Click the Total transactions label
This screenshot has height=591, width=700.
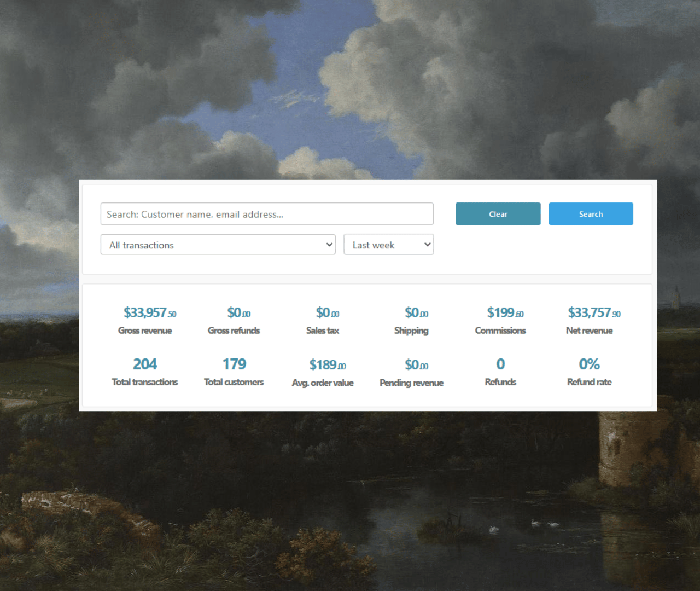tap(145, 382)
